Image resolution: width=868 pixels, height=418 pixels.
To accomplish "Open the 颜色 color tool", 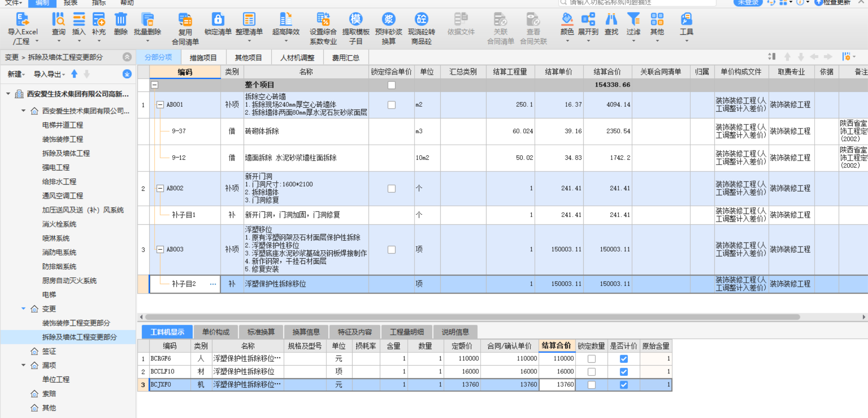I will click(x=567, y=19).
